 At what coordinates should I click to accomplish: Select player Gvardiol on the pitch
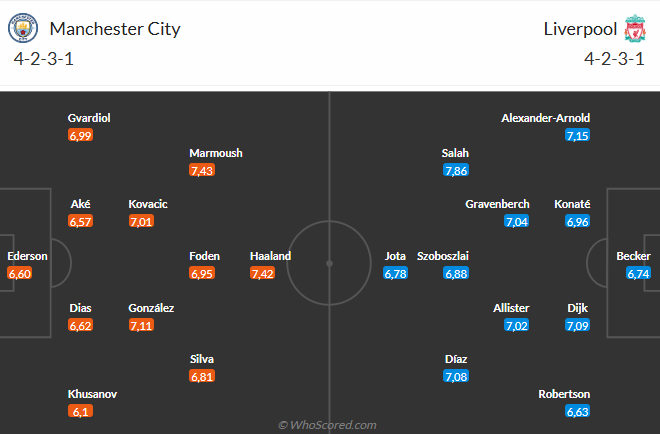coord(89,118)
